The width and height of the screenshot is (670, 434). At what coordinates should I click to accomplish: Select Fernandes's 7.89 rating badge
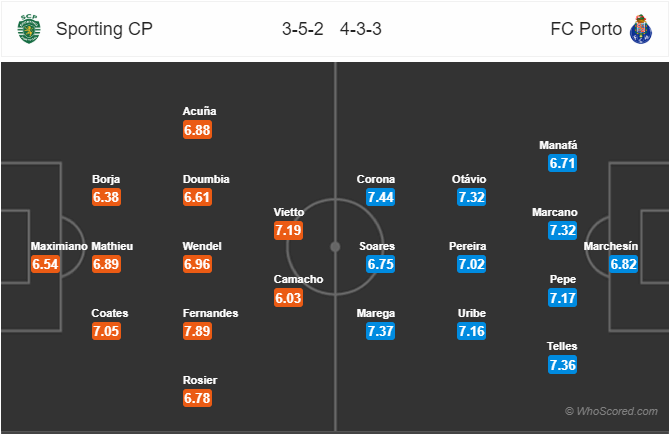197,331
